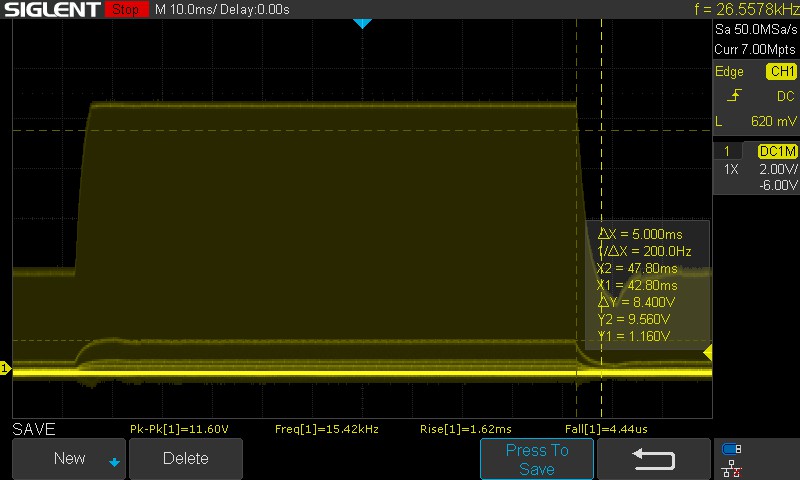Click the Press To Save button

coord(537,459)
